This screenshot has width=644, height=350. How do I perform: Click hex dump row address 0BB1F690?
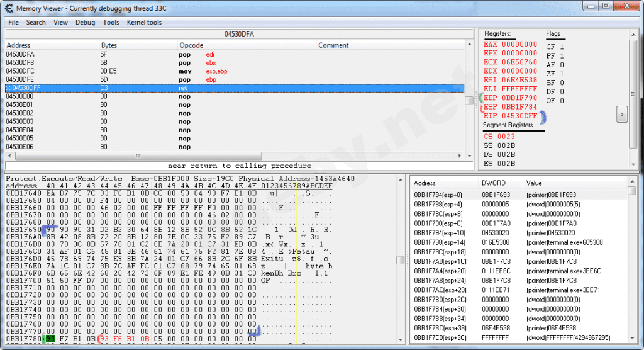coord(23,230)
